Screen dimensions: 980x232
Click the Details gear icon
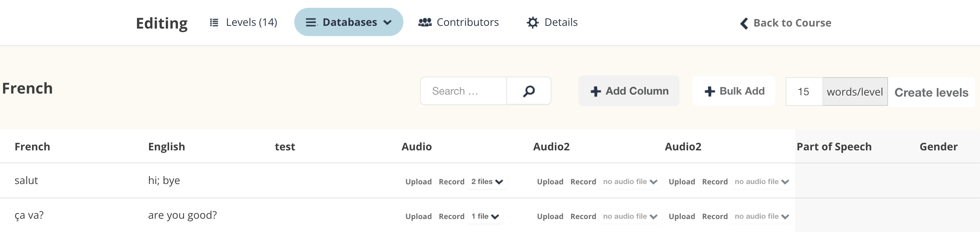coord(532,23)
